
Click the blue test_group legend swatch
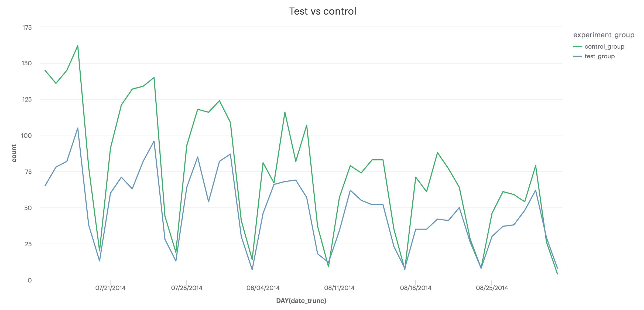pos(578,56)
